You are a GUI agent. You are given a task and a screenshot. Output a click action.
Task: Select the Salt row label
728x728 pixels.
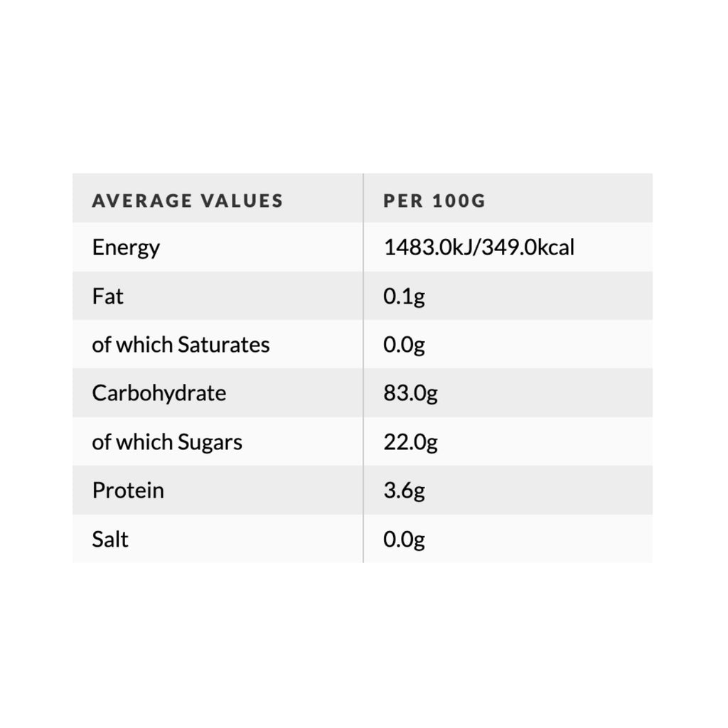pos(110,539)
